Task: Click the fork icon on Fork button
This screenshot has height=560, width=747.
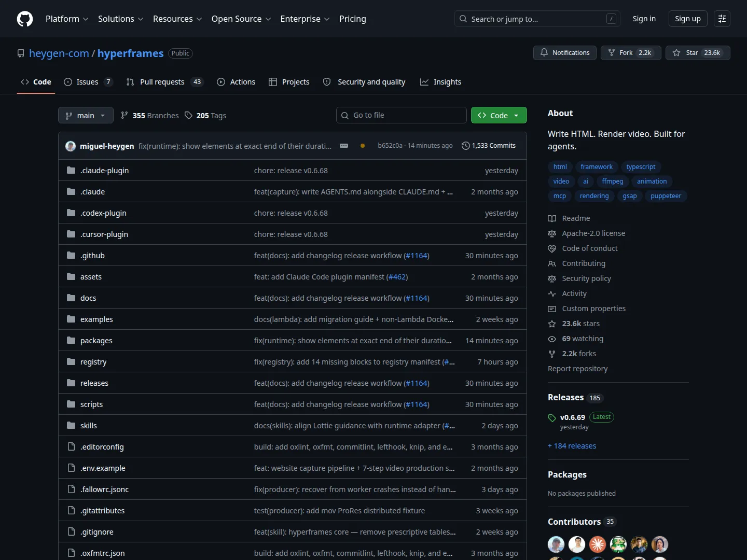Action: click(x=612, y=52)
